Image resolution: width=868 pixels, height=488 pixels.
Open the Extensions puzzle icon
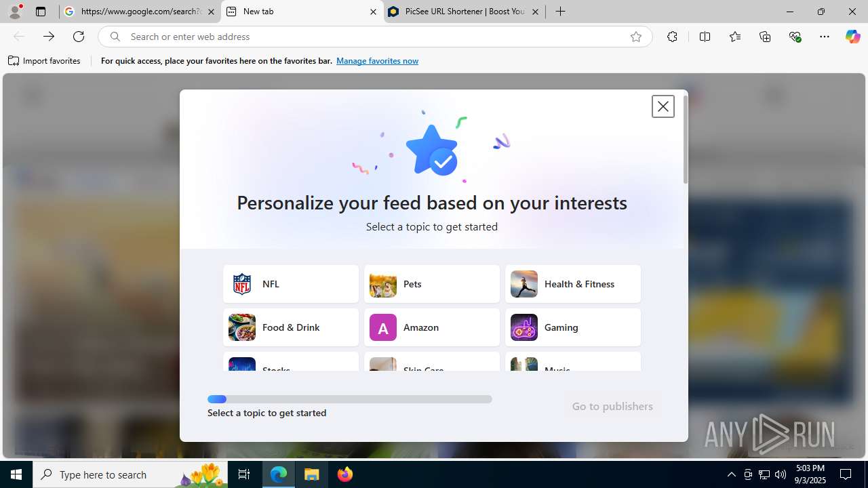click(672, 37)
